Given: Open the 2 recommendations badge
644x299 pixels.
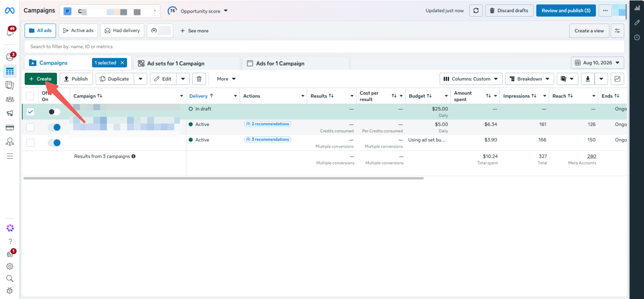Looking at the screenshot, I should (267, 124).
